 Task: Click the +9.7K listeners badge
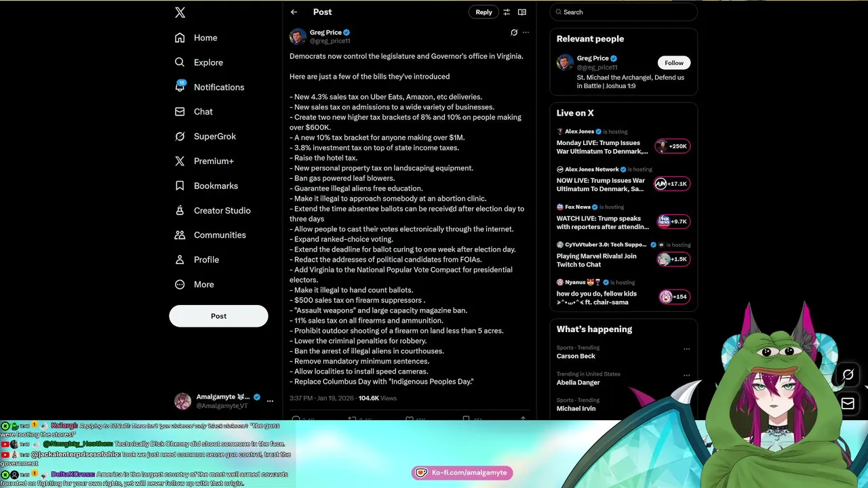[673, 222]
